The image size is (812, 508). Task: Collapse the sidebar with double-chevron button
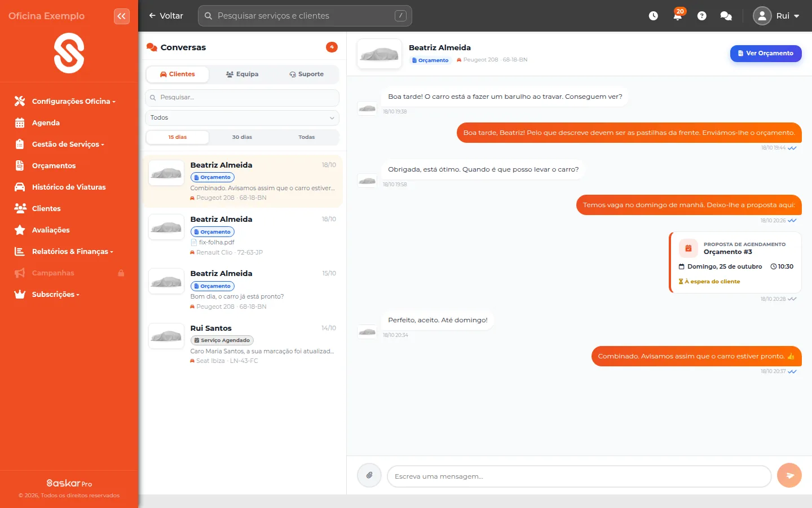(122, 16)
